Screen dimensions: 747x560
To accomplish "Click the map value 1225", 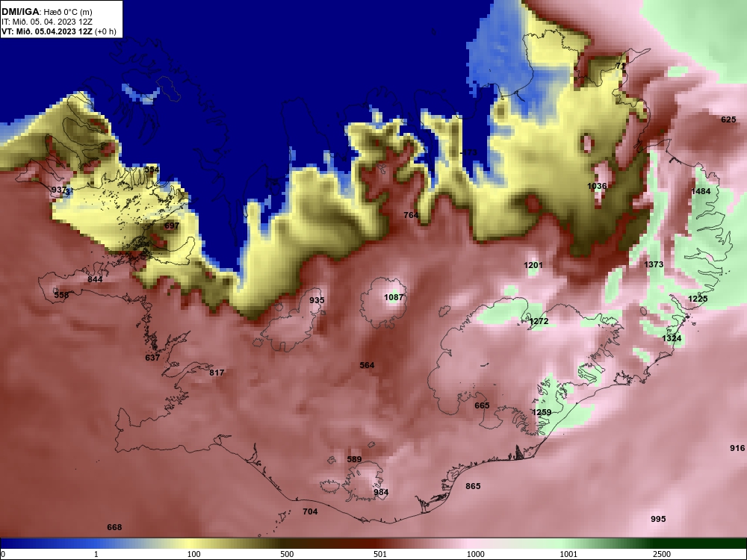I will click(x=698, y=299).
